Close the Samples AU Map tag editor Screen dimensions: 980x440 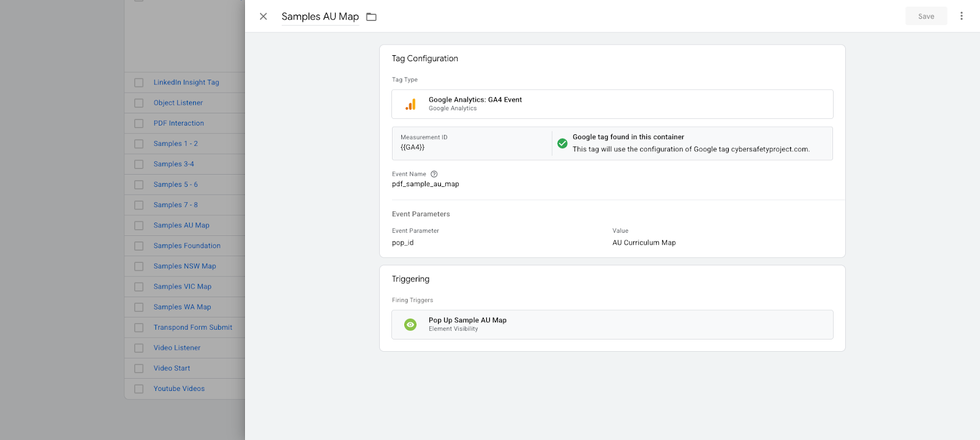click(263, 17)
